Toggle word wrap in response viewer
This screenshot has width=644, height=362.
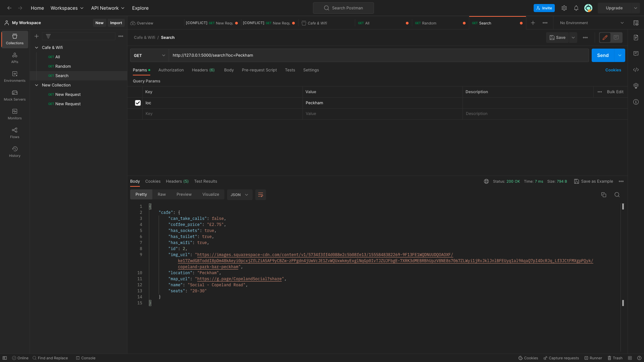[x=260, y=195]
